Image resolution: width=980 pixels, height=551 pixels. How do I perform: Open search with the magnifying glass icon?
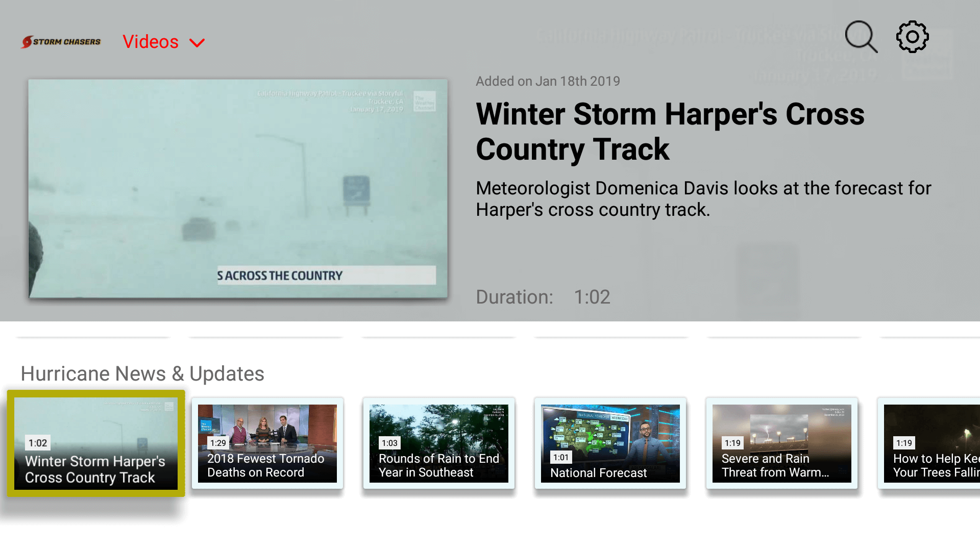click(861, 36)
